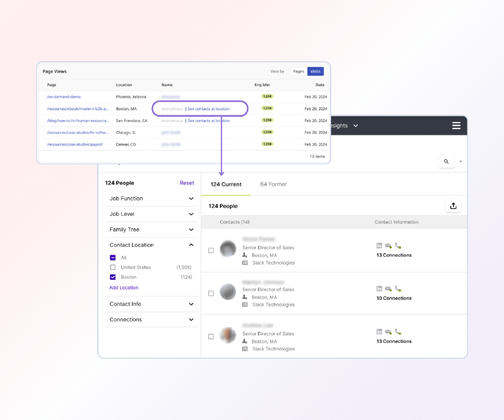
Task: Switch view to Pages
Action: tap(298, 71)
